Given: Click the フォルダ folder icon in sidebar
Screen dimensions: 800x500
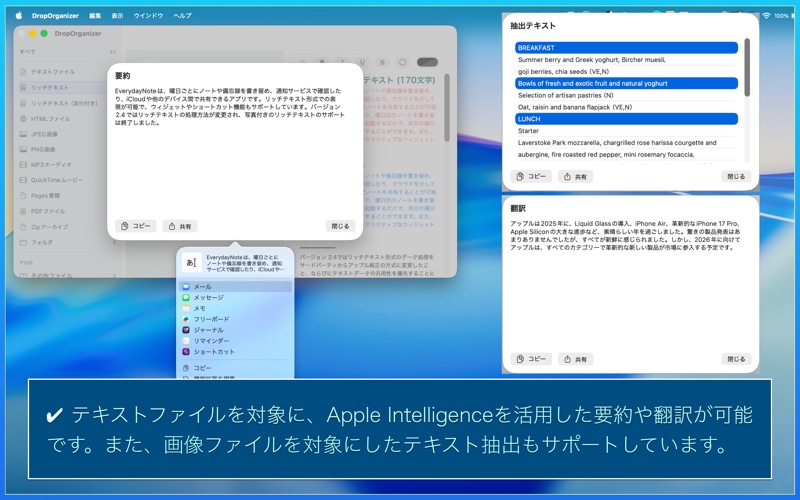Looking at the screenshot, I should 23,243.
